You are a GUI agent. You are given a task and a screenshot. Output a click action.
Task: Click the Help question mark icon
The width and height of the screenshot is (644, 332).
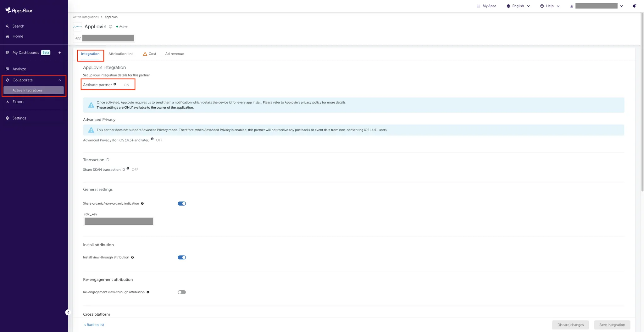pos(542,6)
